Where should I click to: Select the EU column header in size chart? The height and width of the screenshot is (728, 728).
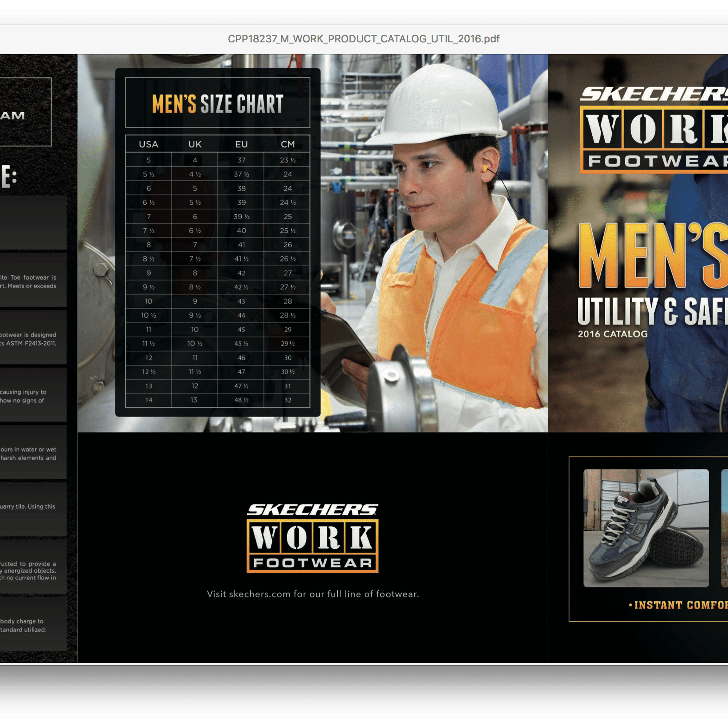(241, 144)
